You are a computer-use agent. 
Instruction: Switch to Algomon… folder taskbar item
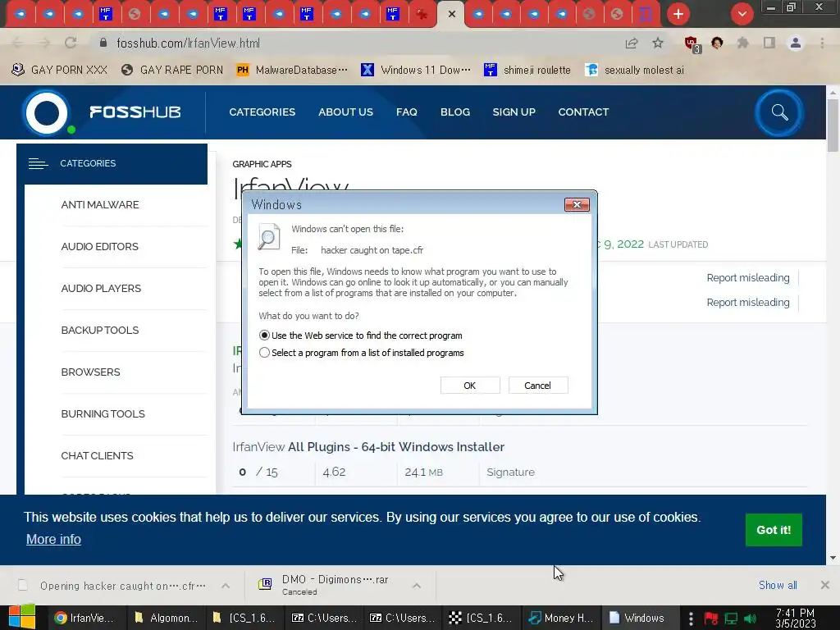coord(166,618)
